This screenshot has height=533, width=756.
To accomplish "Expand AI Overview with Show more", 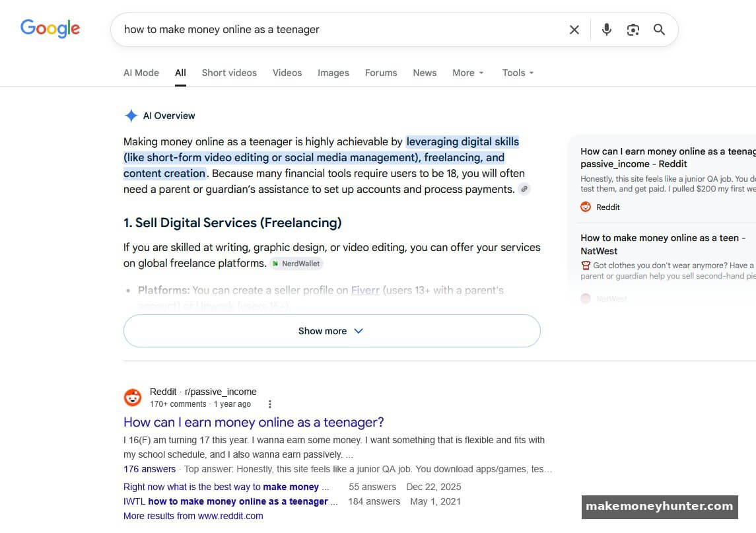I will click(x=331, y=331).
